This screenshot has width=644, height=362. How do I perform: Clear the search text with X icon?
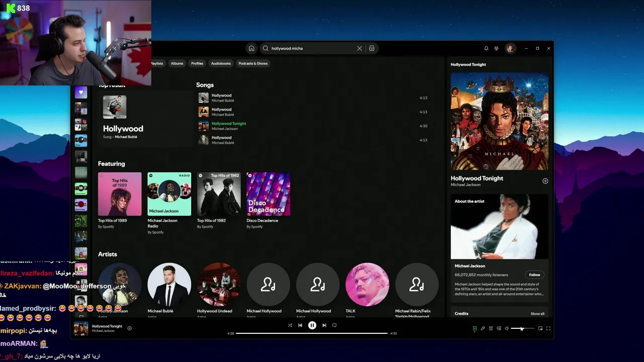point(359,48)
